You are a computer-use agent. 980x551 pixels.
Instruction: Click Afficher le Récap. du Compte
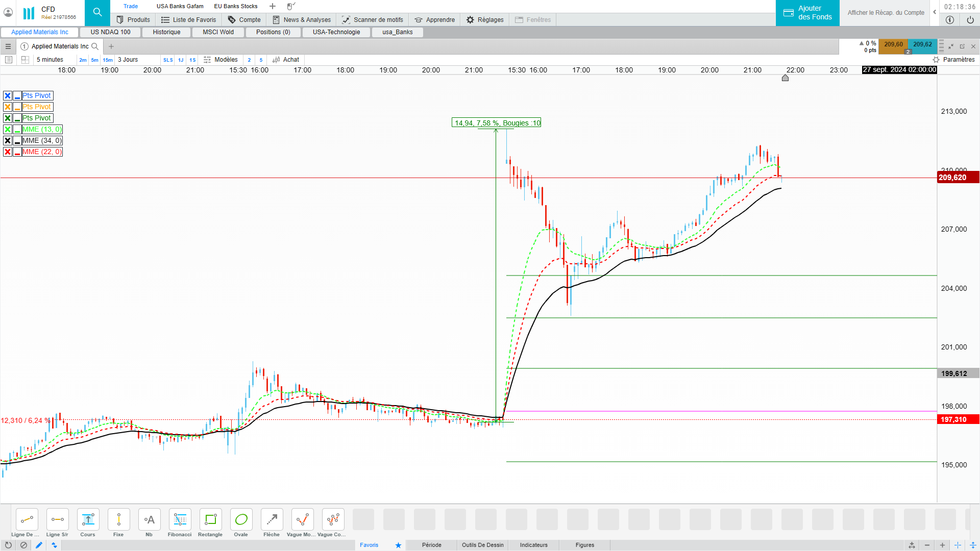pyautogui.click(x=886, y=13)
